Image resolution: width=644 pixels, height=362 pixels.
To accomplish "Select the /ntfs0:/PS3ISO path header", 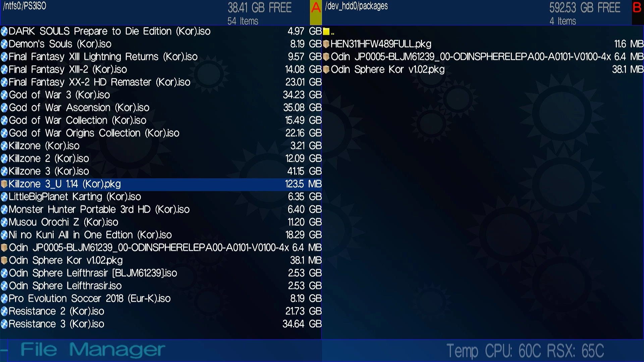I will click(25, 6).
